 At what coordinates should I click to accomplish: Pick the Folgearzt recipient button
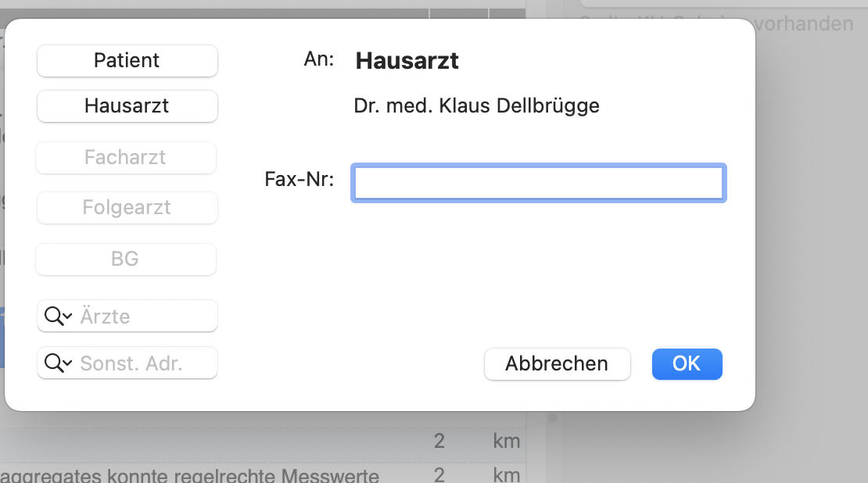click(127, 208)
